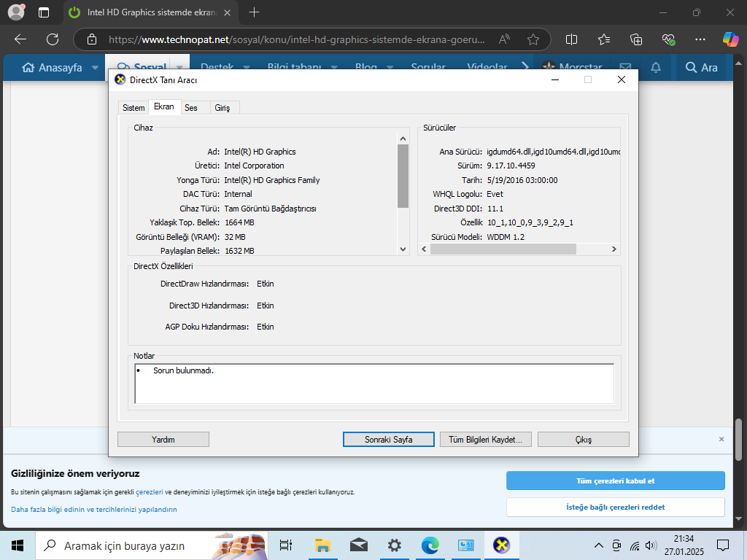Click the Cihaz vertical scrollbar thumb
Viewport: 747px width, 560px height.
403,176
